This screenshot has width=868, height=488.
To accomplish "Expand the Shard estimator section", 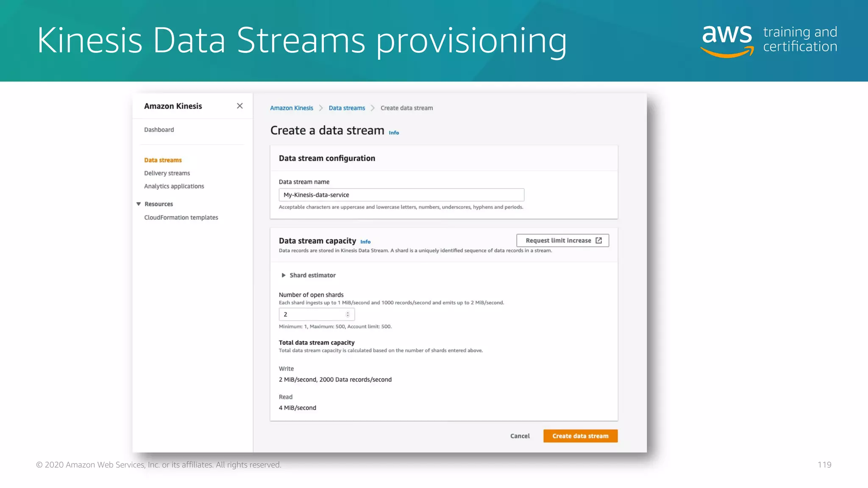I will tap(309, 275).
